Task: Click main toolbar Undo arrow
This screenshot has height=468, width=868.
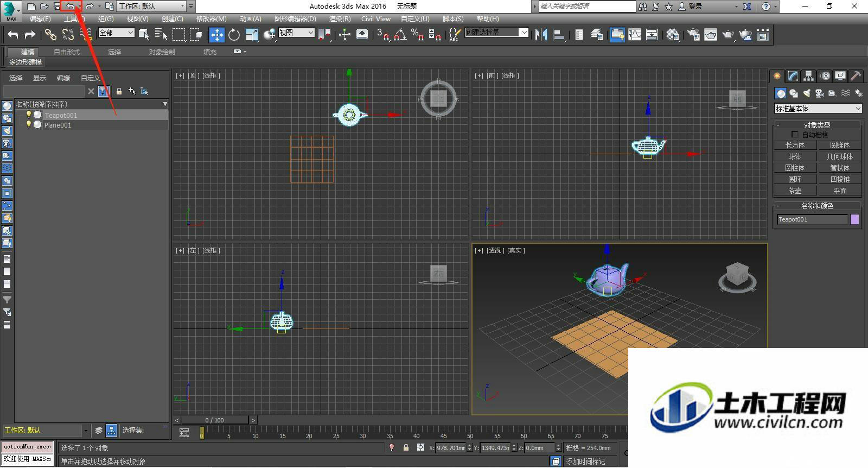Action: pyautogui.click(x=13, y=35)
